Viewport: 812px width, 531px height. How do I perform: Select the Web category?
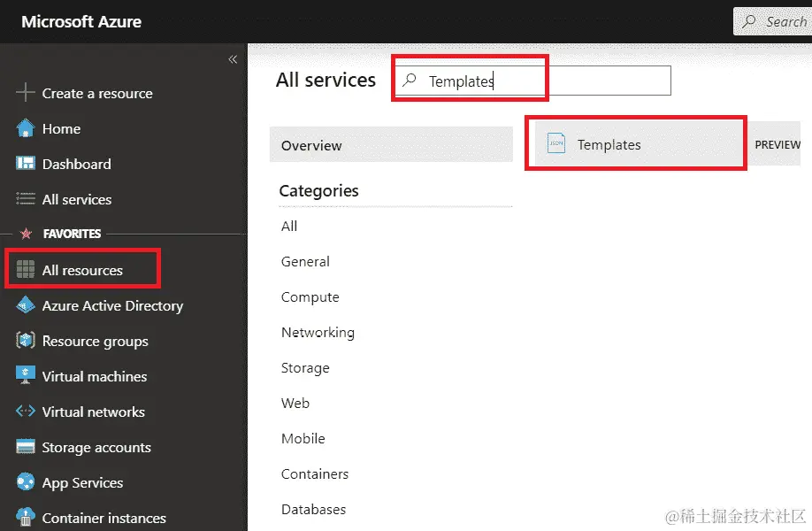click(x=295, y=403)
